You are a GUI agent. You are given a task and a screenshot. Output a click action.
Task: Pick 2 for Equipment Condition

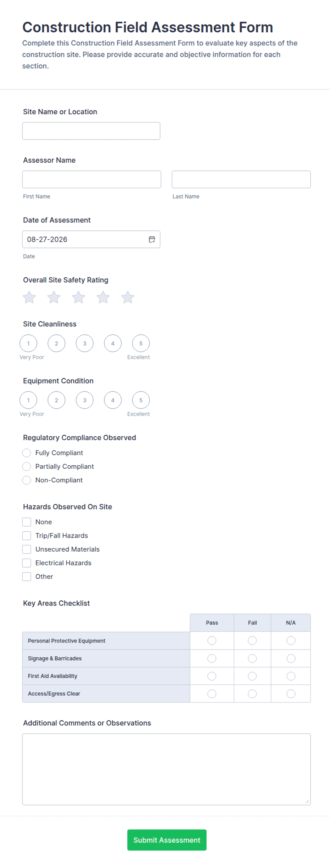56,400
